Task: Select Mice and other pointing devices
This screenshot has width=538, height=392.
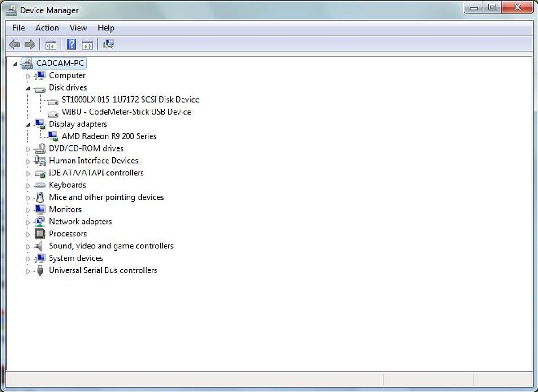Action: (x=106, y=197)
